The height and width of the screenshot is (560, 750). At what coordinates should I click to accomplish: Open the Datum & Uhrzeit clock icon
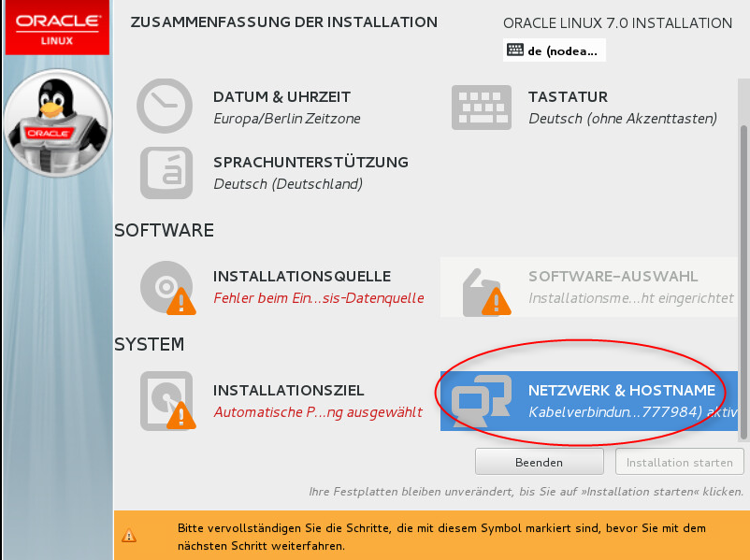[x=165, y=107]
